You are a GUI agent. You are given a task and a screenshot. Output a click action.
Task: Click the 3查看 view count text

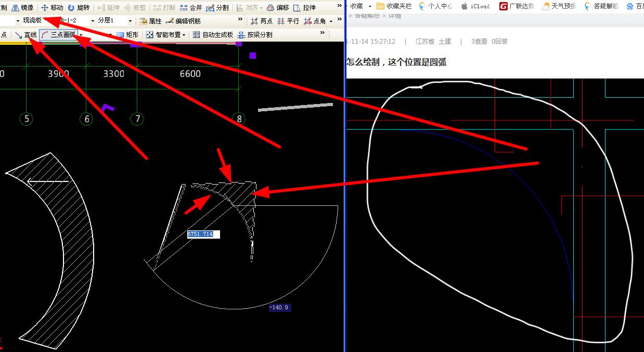coord(479,42)
